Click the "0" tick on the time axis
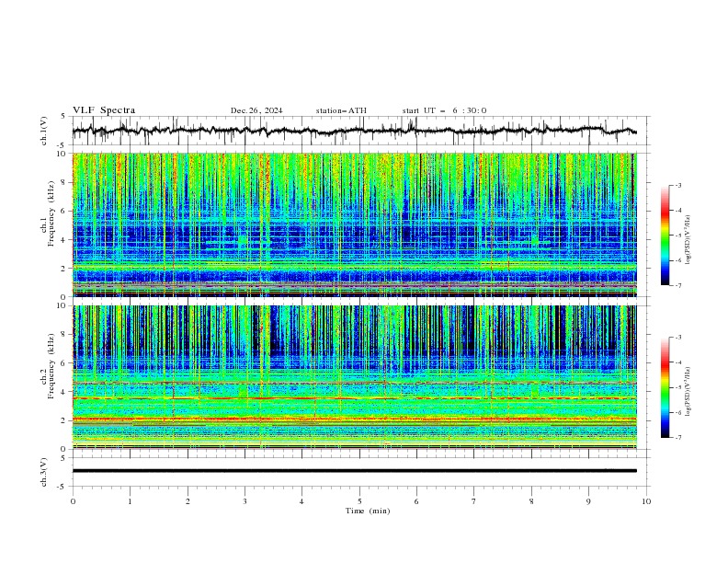728x563 pixels. [x=73, y=501]
